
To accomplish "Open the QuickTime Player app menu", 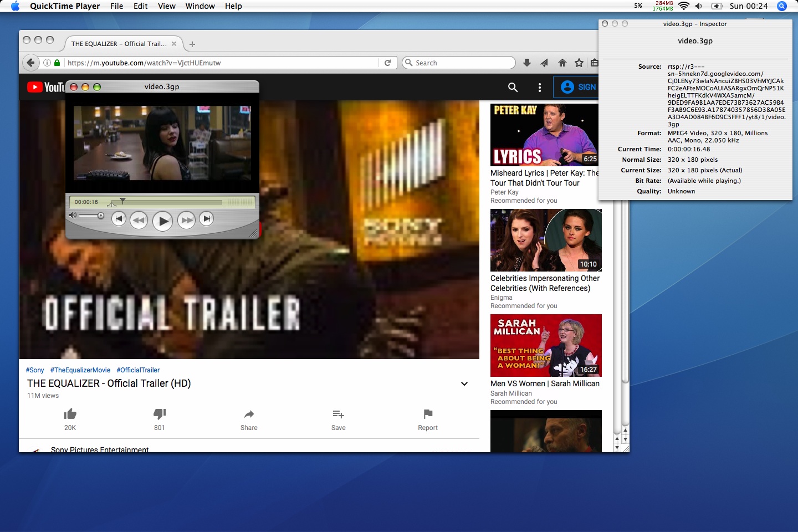I will pos(65,6).
